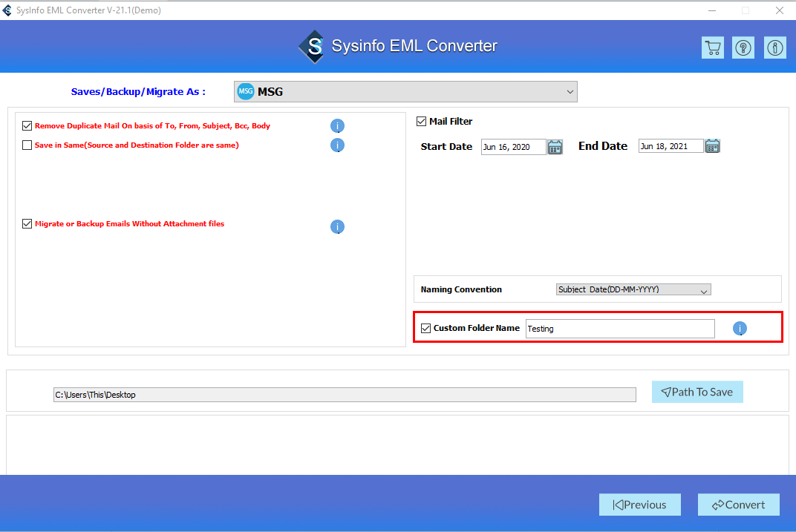Screen dimensions: 796x532
Task: Click the Convert button
Action: pyautogui.click(x=738, y=505)
